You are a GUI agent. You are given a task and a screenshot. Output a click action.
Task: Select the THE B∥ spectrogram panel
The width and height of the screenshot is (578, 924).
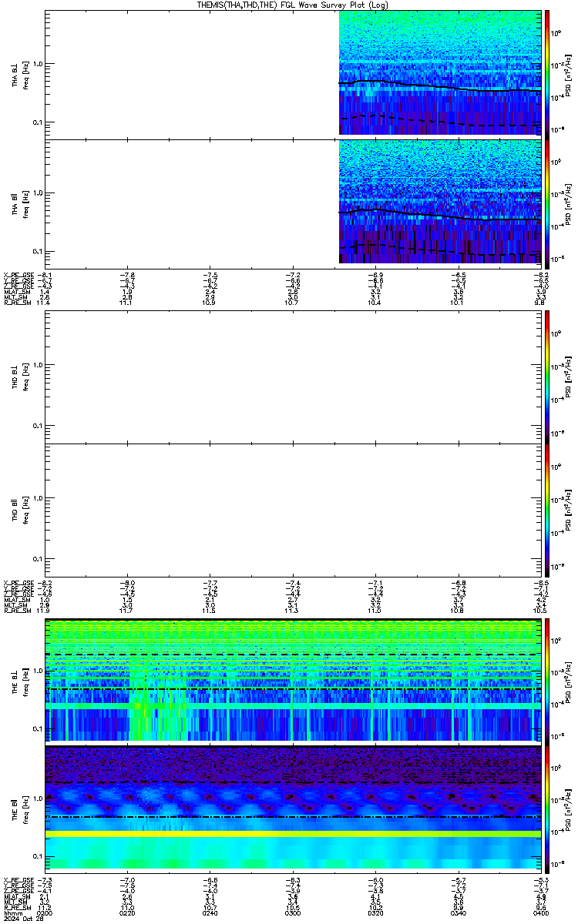click(293, 808)
